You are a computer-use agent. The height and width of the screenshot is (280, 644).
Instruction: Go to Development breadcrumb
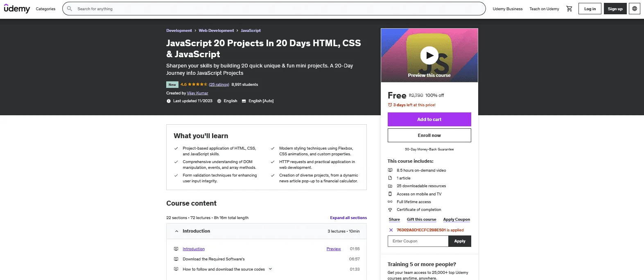click(x=179, y=31)
